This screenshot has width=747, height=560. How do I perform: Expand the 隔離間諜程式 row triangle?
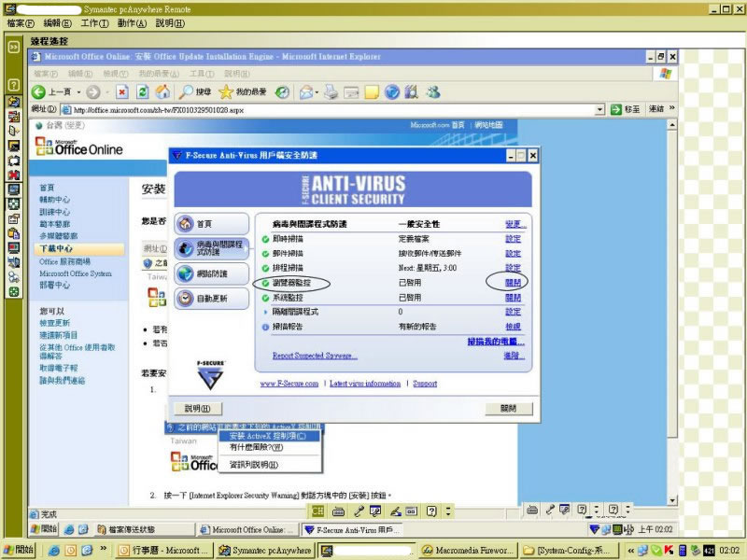pos(265,312)
